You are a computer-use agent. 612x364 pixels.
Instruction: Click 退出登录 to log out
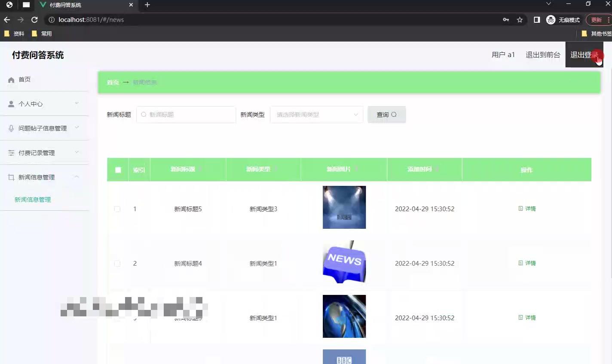pyautogui.click(x=584, y=55)
